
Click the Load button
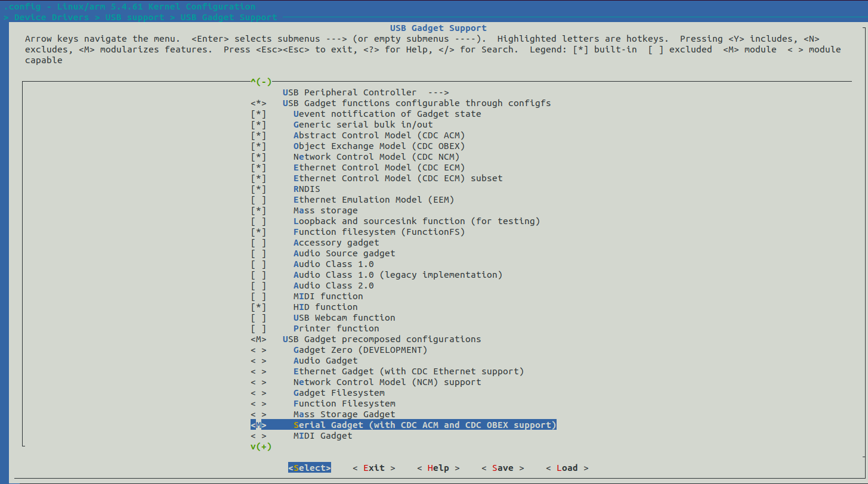point(567,468)
